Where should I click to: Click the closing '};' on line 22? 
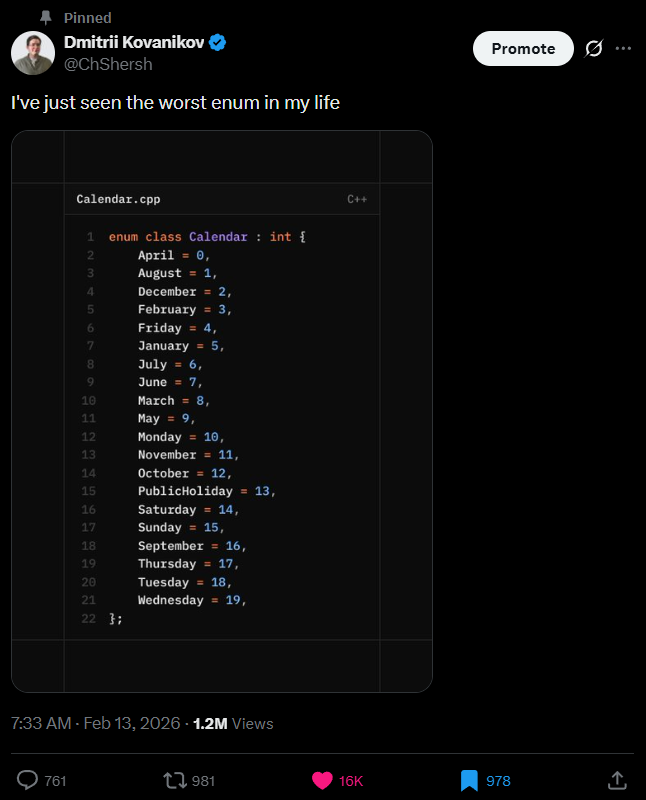[x=116, y=618]
